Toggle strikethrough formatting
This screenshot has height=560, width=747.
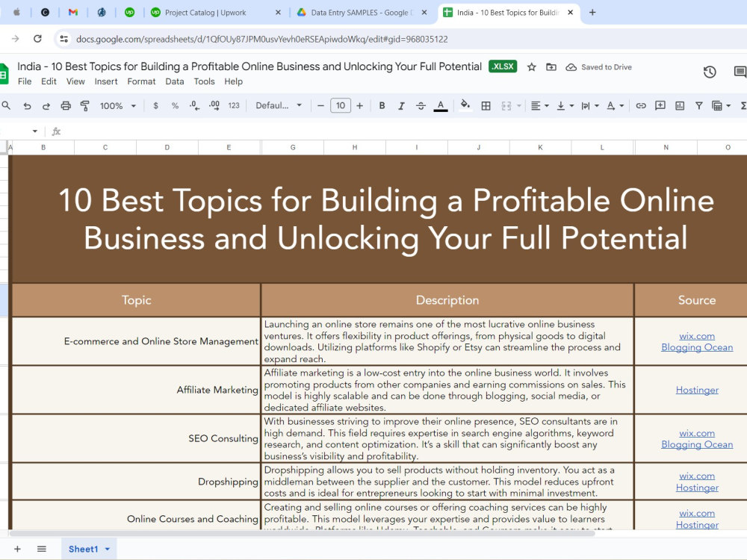[421, 106]
